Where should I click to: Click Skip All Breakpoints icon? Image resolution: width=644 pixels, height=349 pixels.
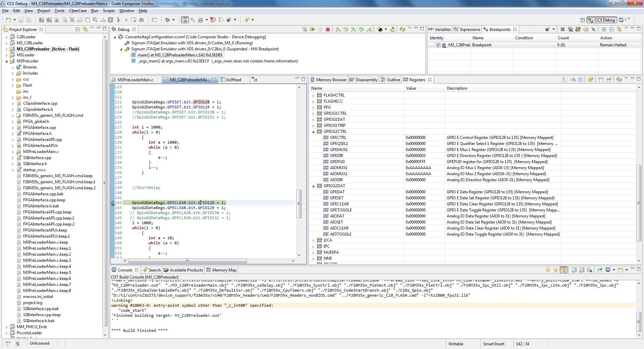click(x=593, y=30)
